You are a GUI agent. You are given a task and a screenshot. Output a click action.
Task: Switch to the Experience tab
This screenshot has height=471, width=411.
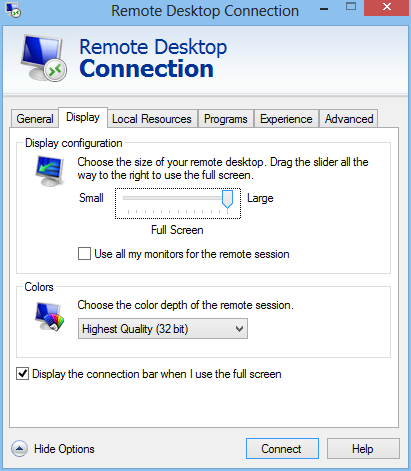286,119
